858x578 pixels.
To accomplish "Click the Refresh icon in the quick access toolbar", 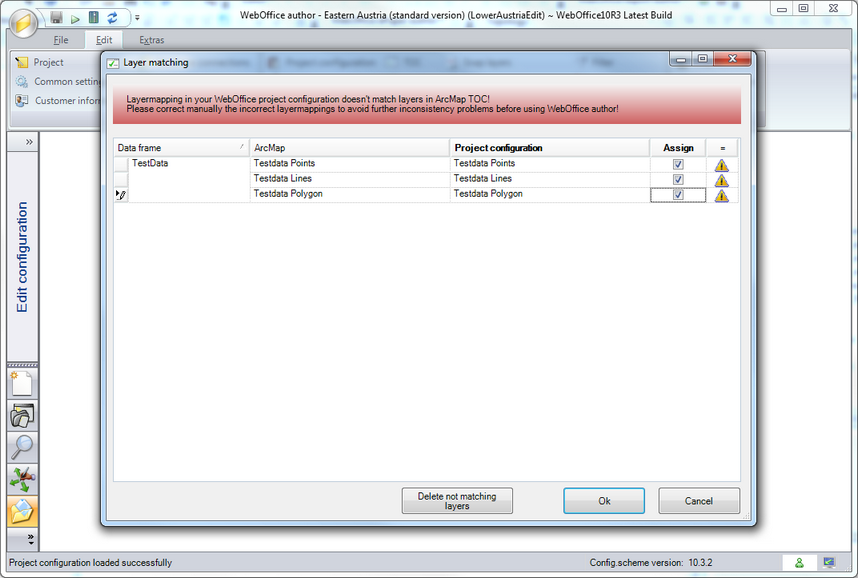I will point(112,17).
